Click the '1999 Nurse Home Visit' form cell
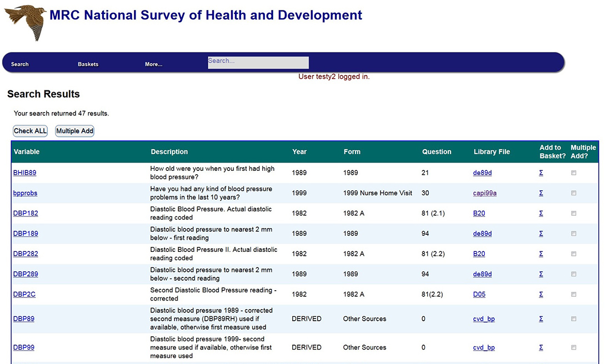The image size is (611, 364). [378, 193]
